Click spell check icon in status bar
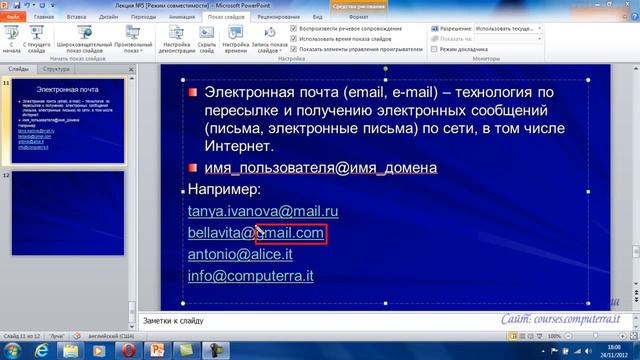This screenshot has width=640, height=360. [77, 336]
